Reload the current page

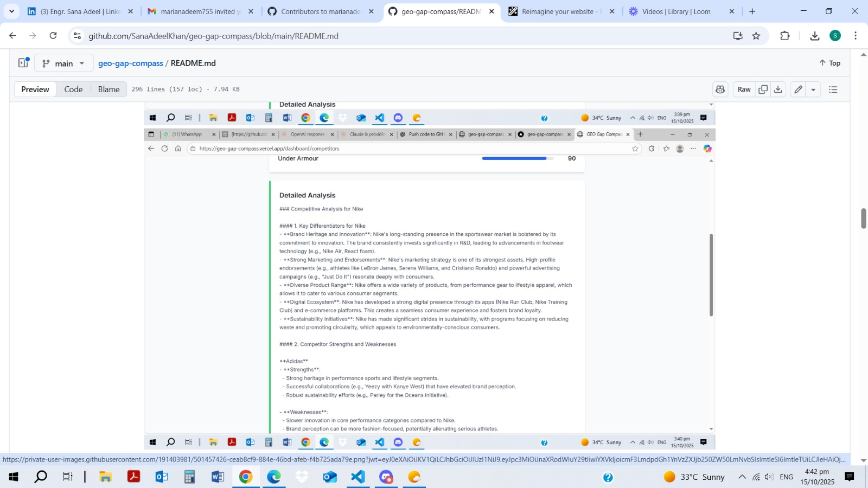tap(53, 36)
